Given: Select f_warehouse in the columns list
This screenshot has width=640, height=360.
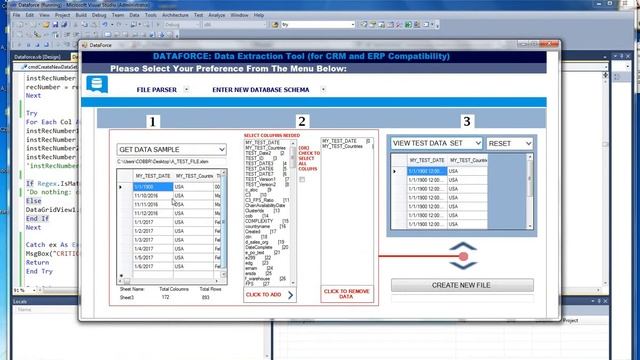Looking at the screenshot, I should point(265,278).
